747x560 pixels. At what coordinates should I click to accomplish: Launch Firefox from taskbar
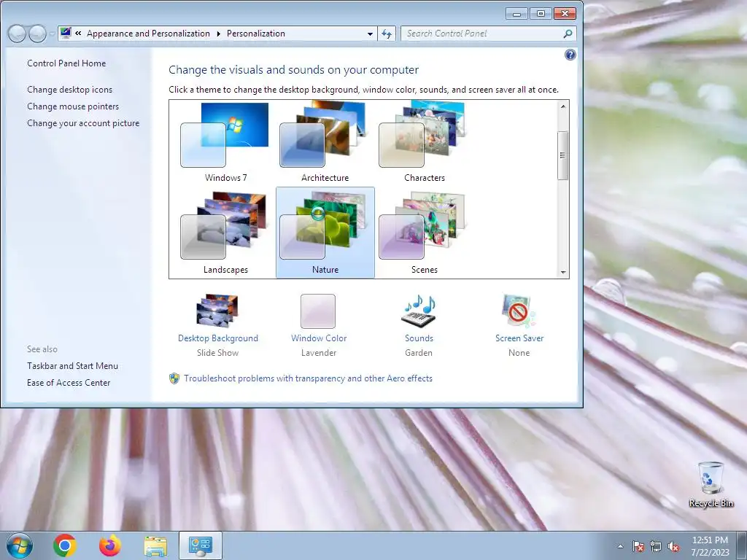click(x=110, y=545)
